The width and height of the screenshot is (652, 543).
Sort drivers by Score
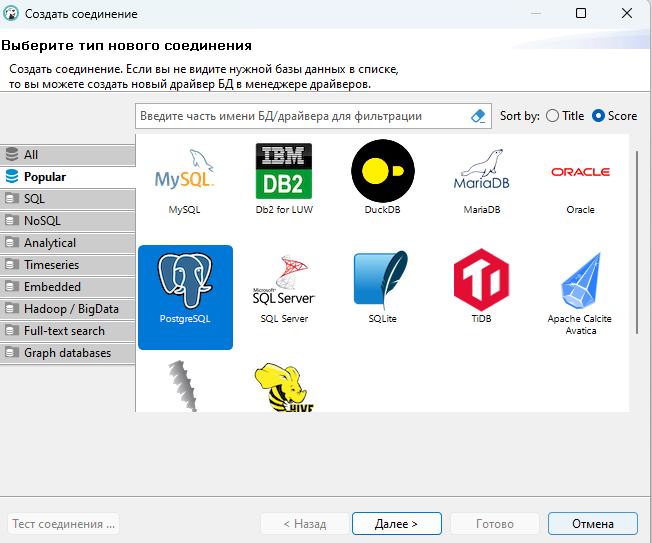pyautogui.click(x=614, y=116)
